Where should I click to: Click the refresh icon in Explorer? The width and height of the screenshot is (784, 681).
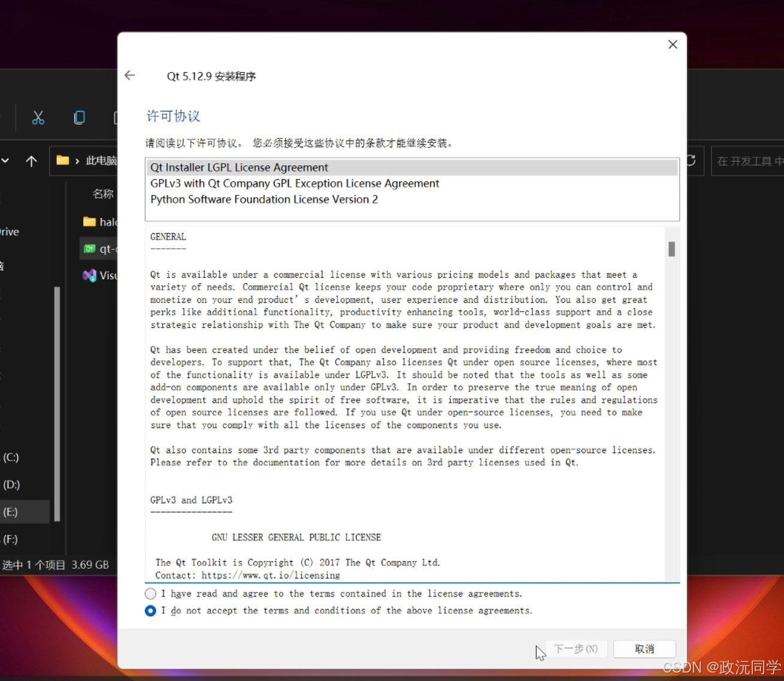tap(690, 160)
